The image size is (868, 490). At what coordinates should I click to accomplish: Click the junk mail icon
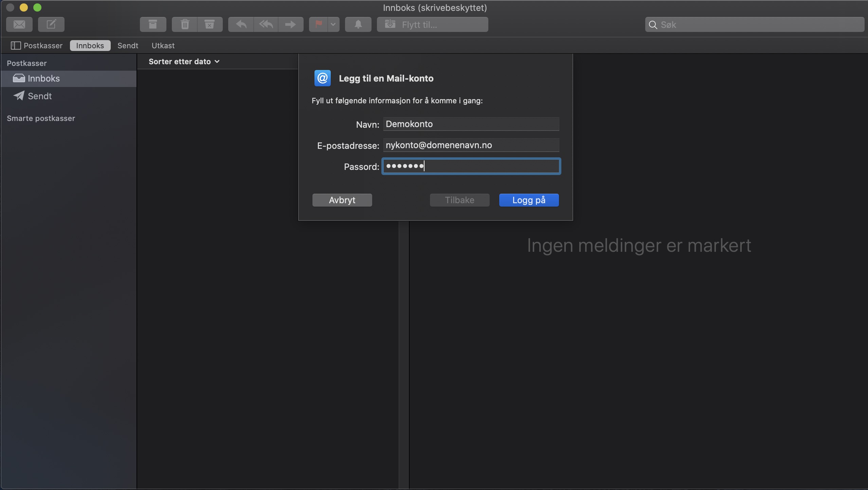tap(210, 24)
